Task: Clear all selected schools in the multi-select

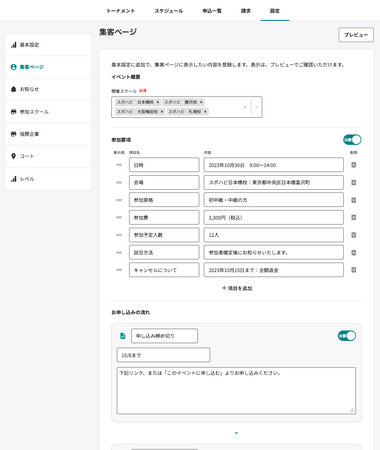Action: tap(245, 107)
